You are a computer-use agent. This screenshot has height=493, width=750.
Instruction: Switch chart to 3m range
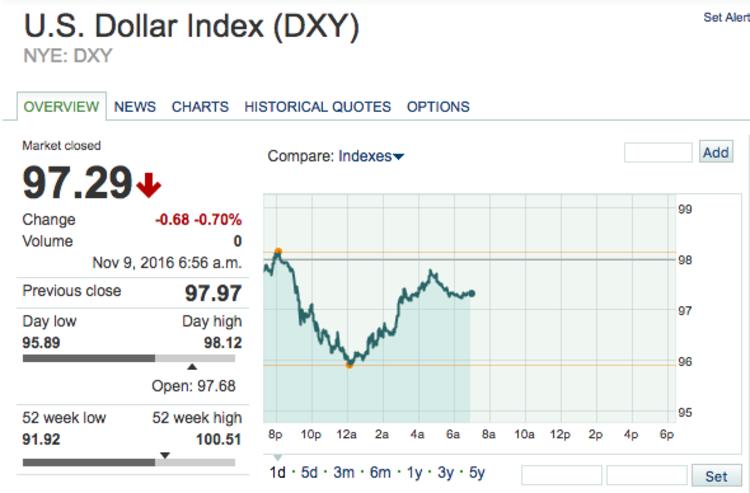(x=344, y=472)
